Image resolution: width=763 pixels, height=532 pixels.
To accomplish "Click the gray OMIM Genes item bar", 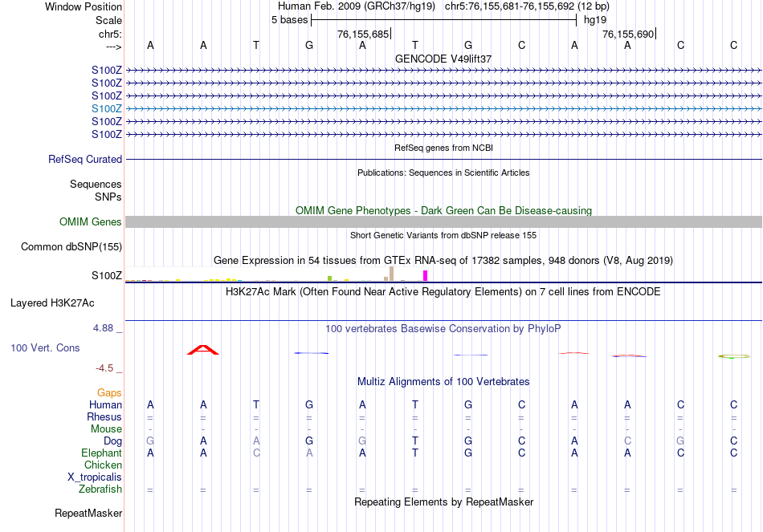I will [443, 221].
